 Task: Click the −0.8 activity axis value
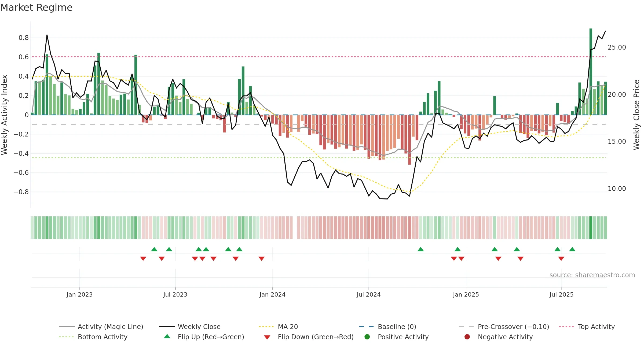(x=21, y=192)
